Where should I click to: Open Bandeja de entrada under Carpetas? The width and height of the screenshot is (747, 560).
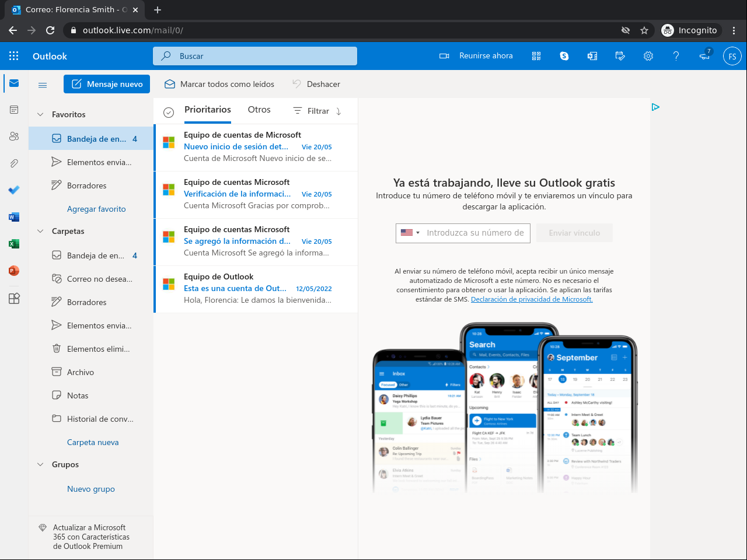pos(91,256)
